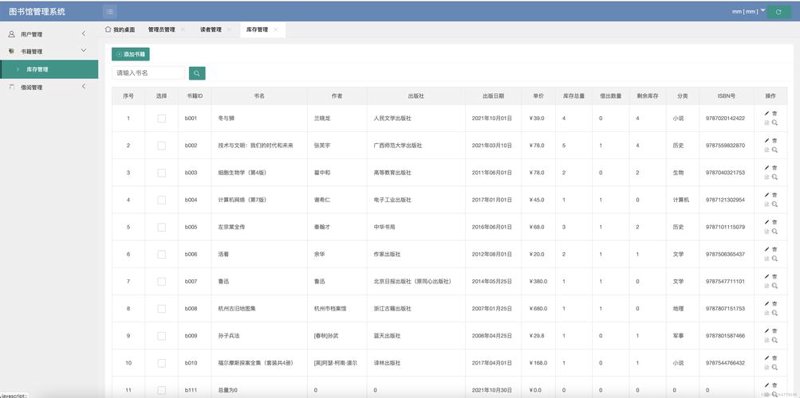View book b006 using the magnifier icon

[x=774, y=259]
